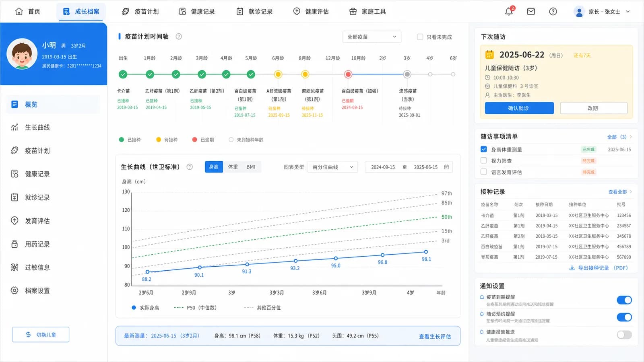Click the 健康评估 top navigation icon

[297, 11]
